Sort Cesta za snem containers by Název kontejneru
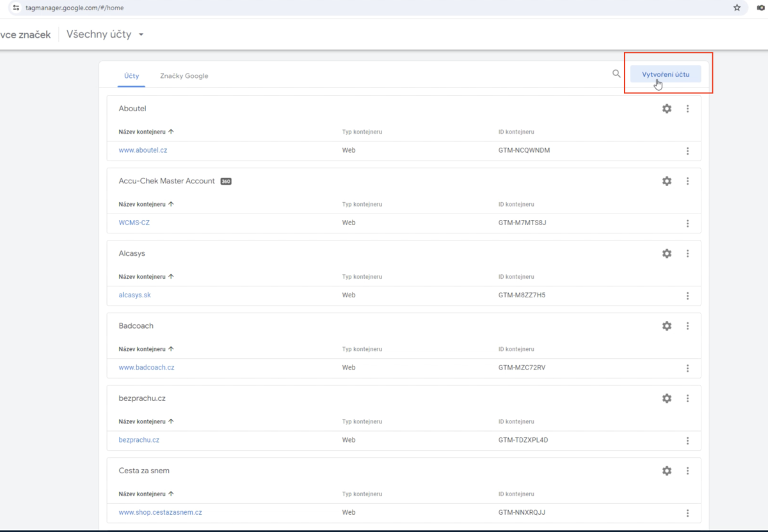The image size is (768, 532). pos(147,494)
